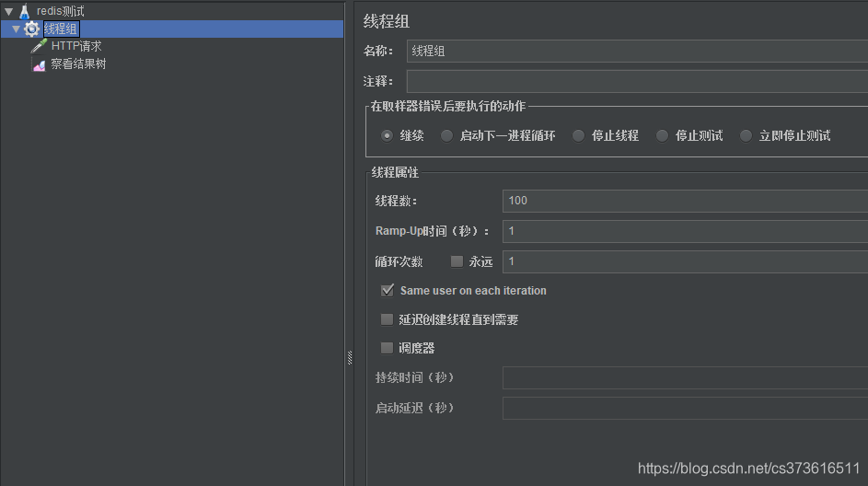The height and width of the screenshot is (486, 868).
Task: Click the 线程数 field showing 100
Action: 686,201
